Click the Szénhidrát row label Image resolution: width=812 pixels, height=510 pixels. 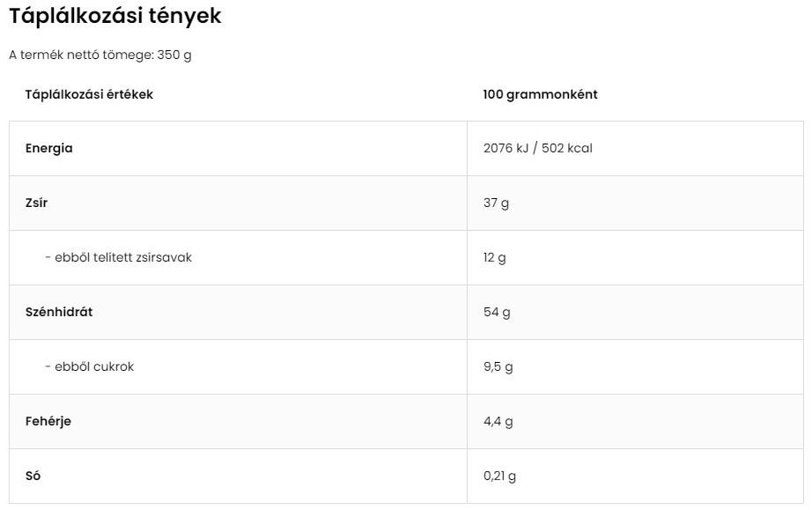59,312
